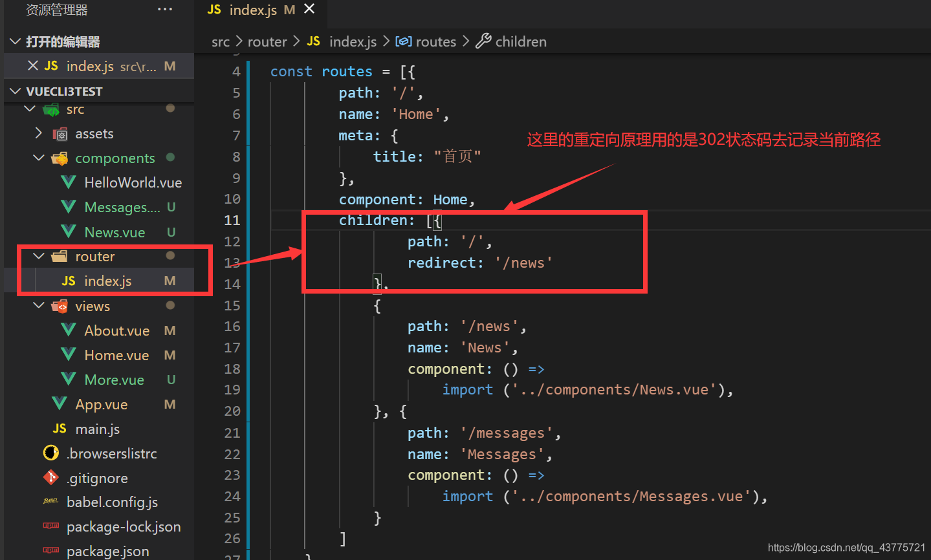Click the JS icon in the editor tab
The image size is (931, 560).
(214, 10)
